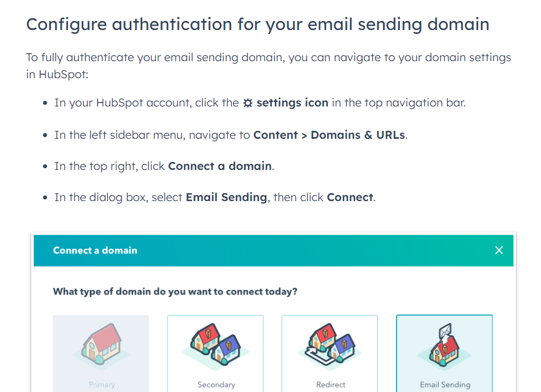Click the "Configure authentication" page heading
The width and height of the screenshot is (541, 392).
coord(258,24)
